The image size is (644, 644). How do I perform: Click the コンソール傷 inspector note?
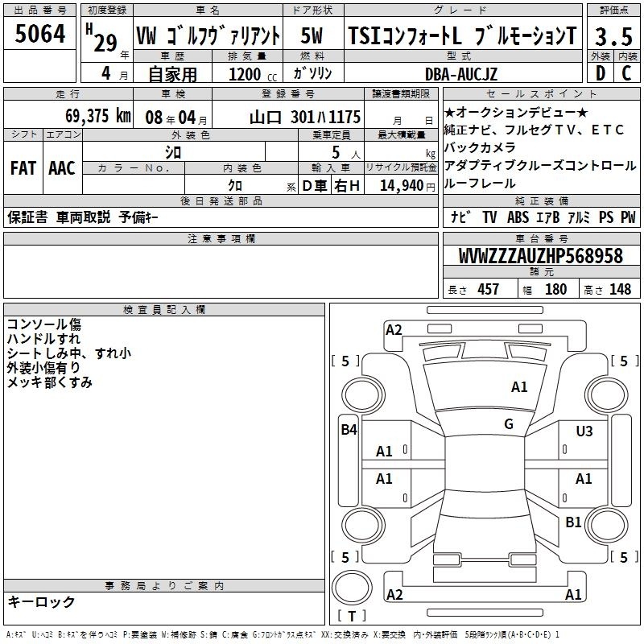(43, 324)
